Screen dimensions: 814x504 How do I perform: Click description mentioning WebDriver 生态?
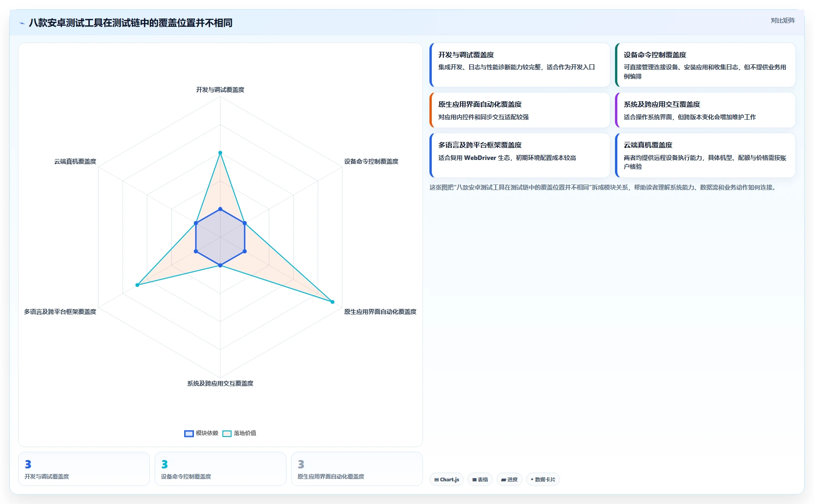point(507,158)
